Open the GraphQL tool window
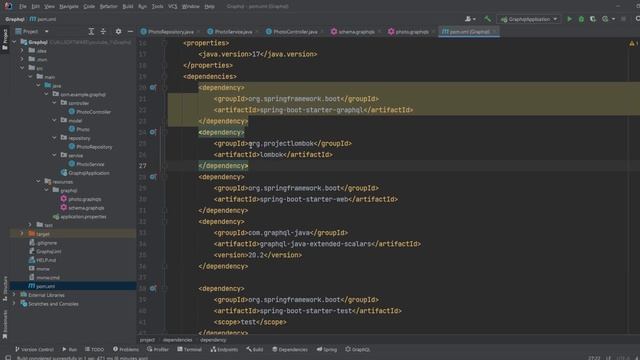The image size is (640, 360). pos(358,349)
